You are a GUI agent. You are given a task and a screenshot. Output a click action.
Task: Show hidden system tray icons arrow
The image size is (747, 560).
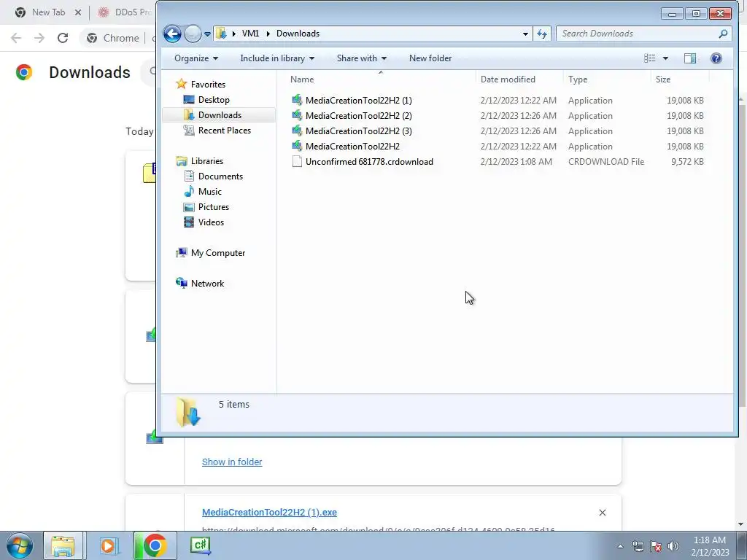(x=620, y=546)
